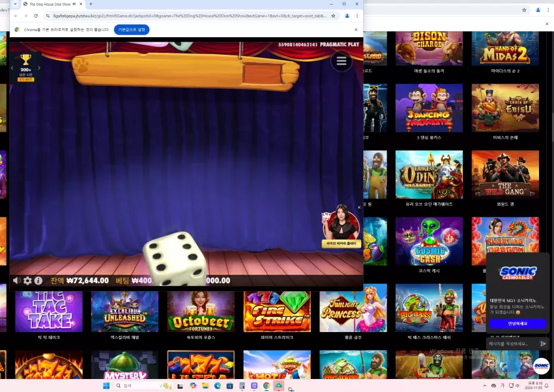Open Fury of Odin Megaways game
Viewport: 554px width, 392px height.
coord(429,175)
